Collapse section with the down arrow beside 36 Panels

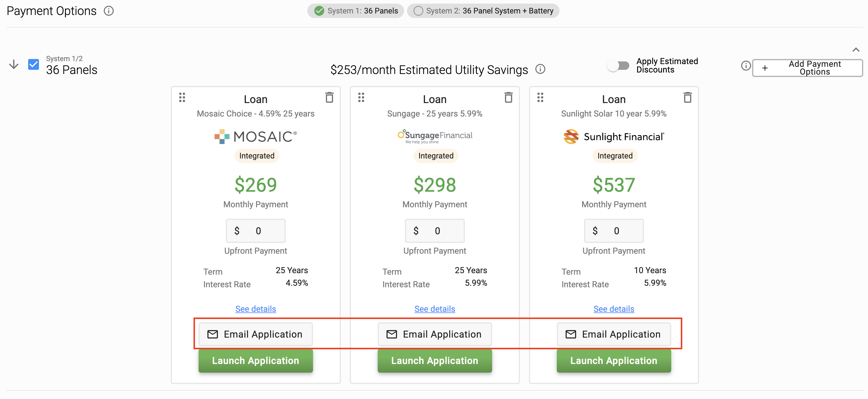coord(14,64)
